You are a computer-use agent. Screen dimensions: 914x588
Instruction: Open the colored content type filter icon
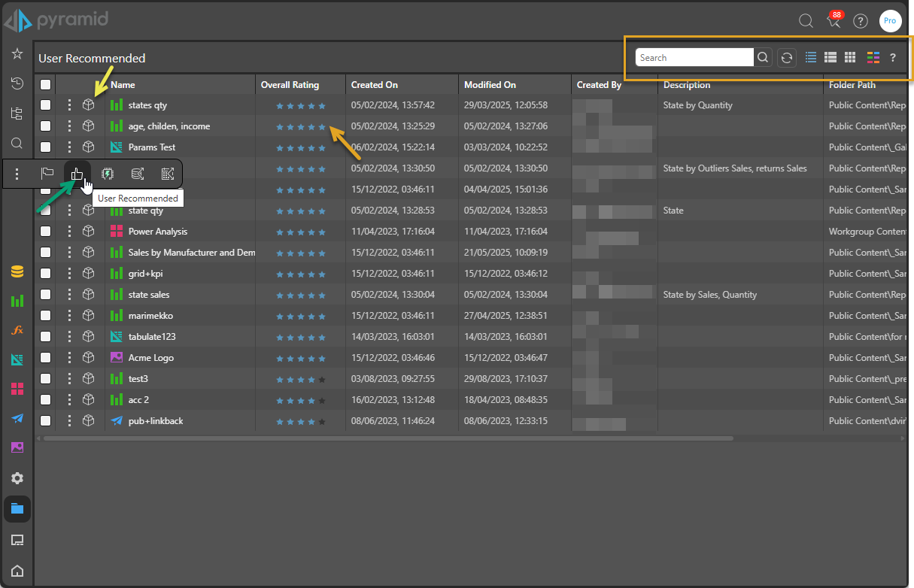point(873,58)
